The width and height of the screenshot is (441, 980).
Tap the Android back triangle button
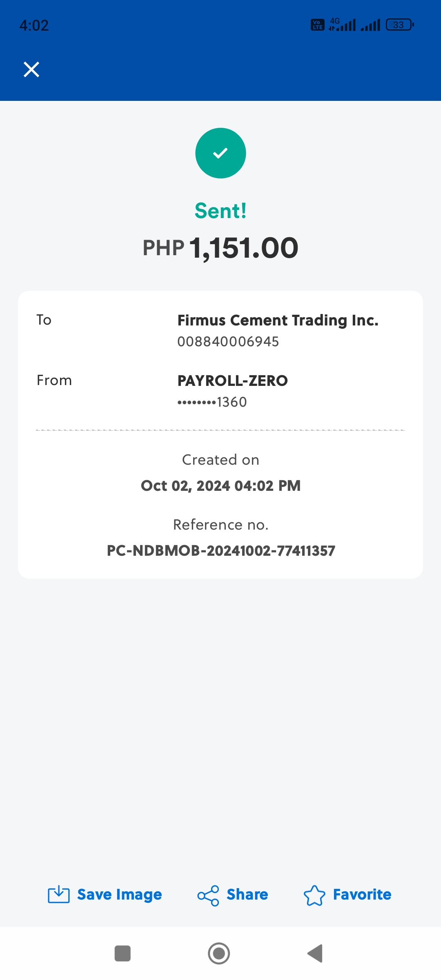coord(315,953)
